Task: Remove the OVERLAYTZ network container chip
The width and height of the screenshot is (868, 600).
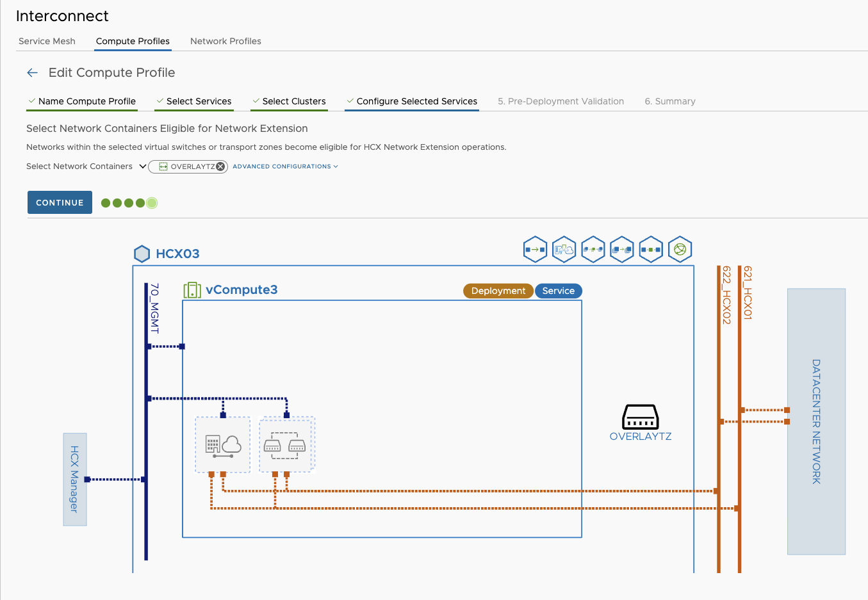Action: (220, 166)
